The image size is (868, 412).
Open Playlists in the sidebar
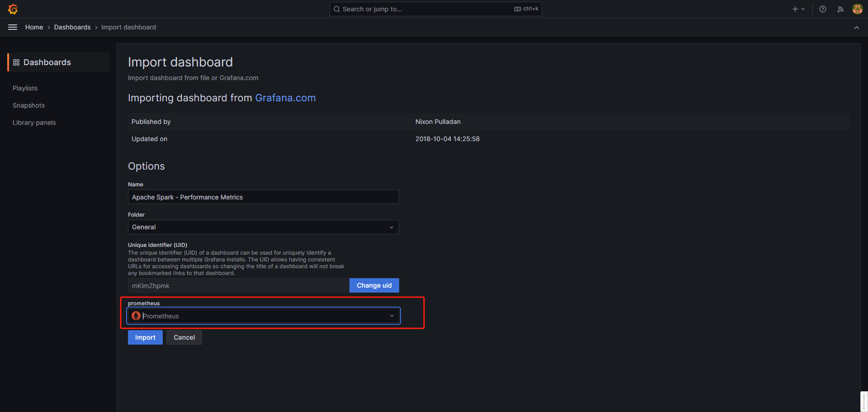click(25, 88)
